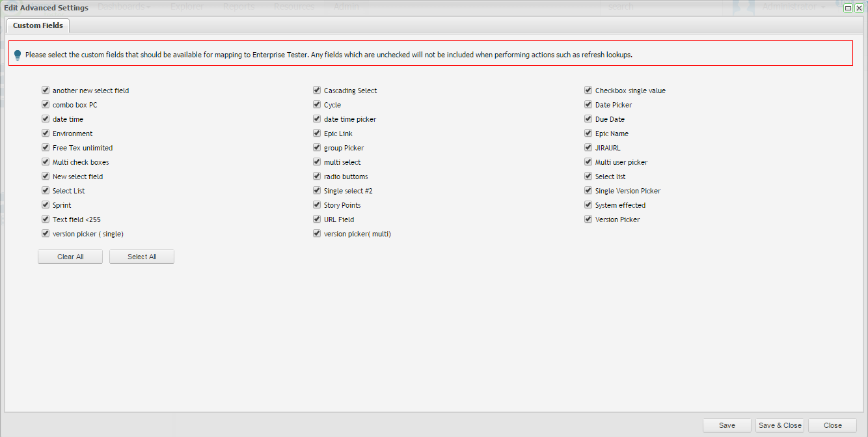This screenshot has height=437, width=868.
Task: Toggle the Epic Link checkbox
Action: pos(317,134)
